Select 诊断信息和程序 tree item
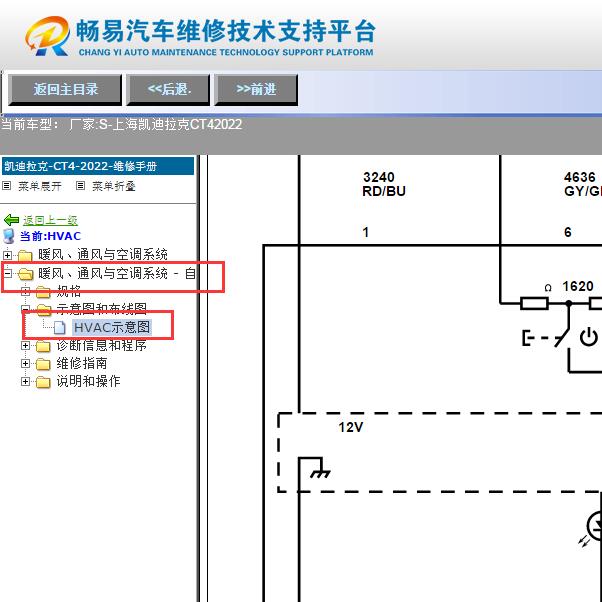This screenshot has width=602, height=602. coord(102,346)
